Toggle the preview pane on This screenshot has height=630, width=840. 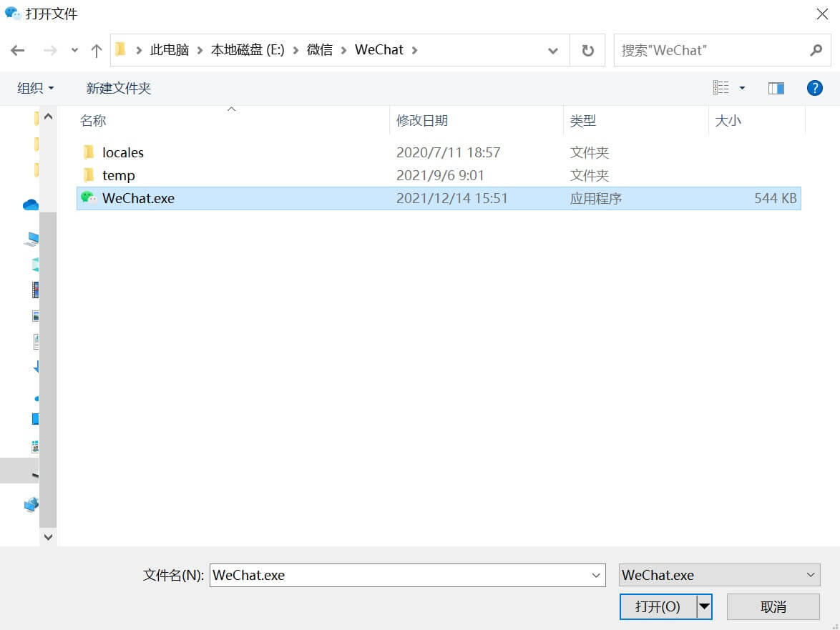coord(775,87)
